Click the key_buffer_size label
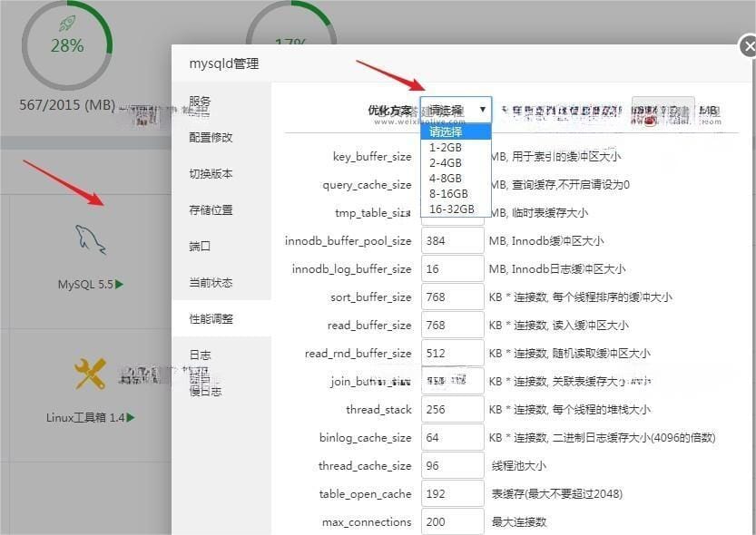This screenshot has width=756, height=535. 372,157
